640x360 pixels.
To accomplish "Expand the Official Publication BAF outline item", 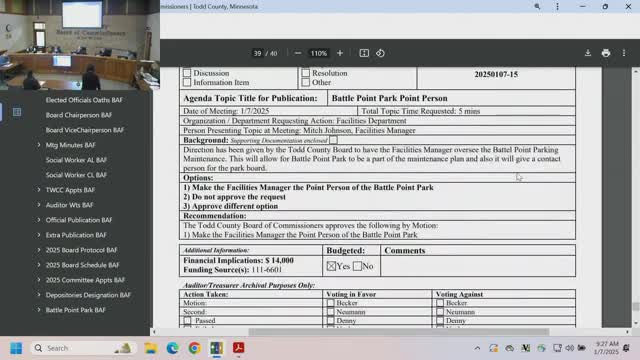I will [39, 220].
